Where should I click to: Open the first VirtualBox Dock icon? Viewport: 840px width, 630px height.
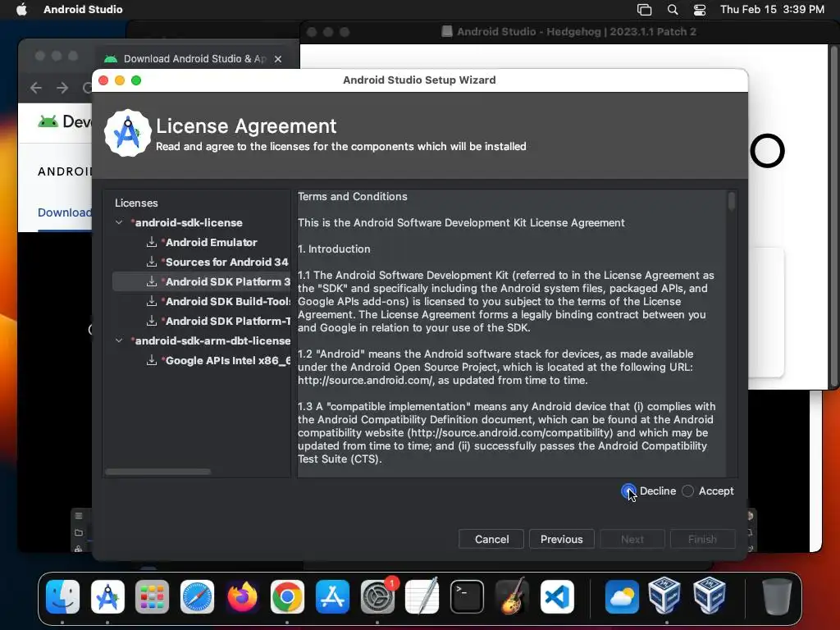tap(664, 596)
